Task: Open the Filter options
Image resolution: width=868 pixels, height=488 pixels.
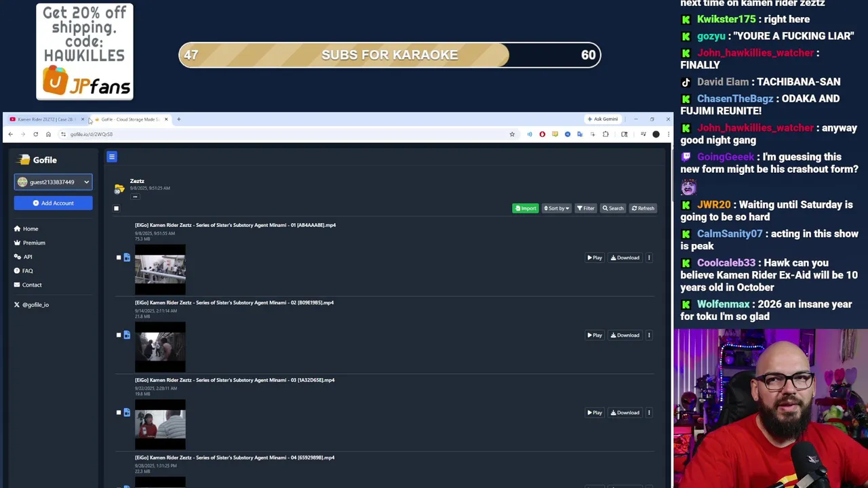Action: pyautogui.click(x=585, y=208)
